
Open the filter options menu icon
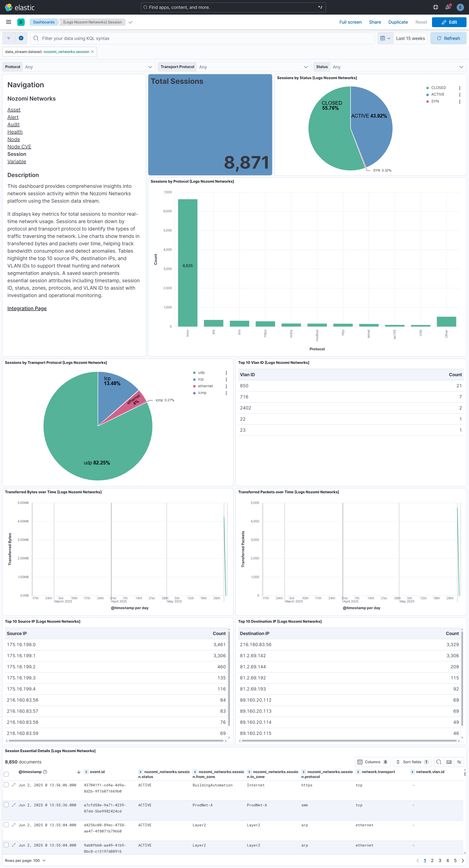[x=9, y=38]
